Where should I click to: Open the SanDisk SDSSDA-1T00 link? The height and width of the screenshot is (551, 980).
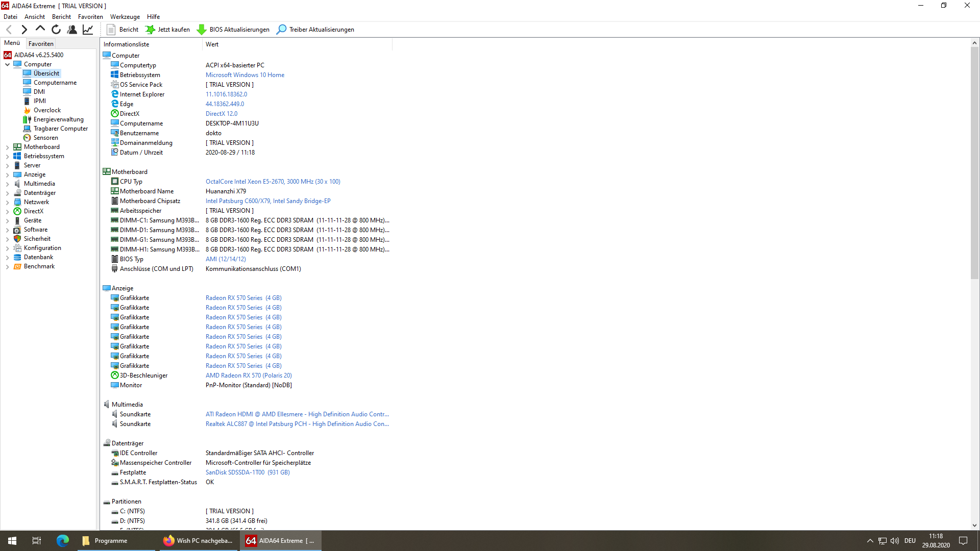click(x=248, y=472)
